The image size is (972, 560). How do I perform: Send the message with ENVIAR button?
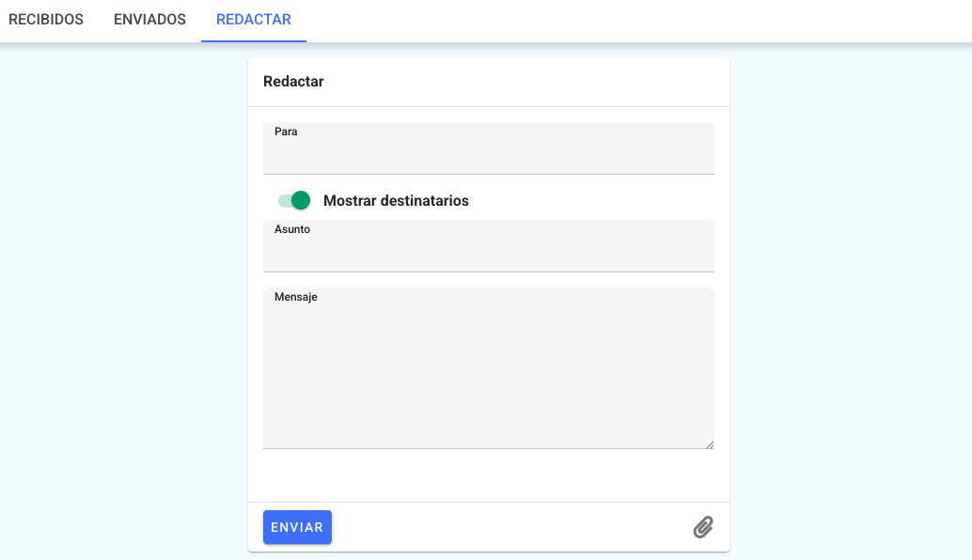click(x=297, y=527)
